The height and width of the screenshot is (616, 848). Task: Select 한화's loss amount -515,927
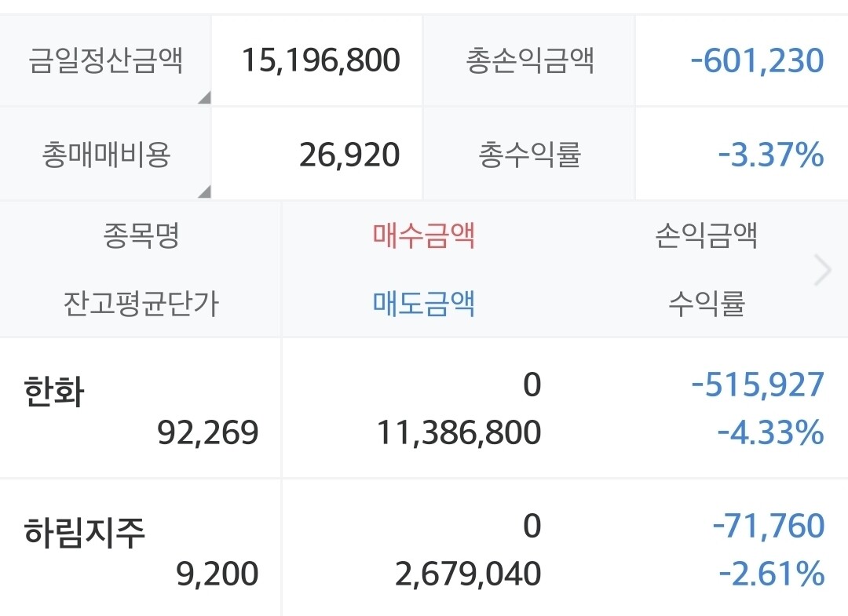(x=758, y=385)
